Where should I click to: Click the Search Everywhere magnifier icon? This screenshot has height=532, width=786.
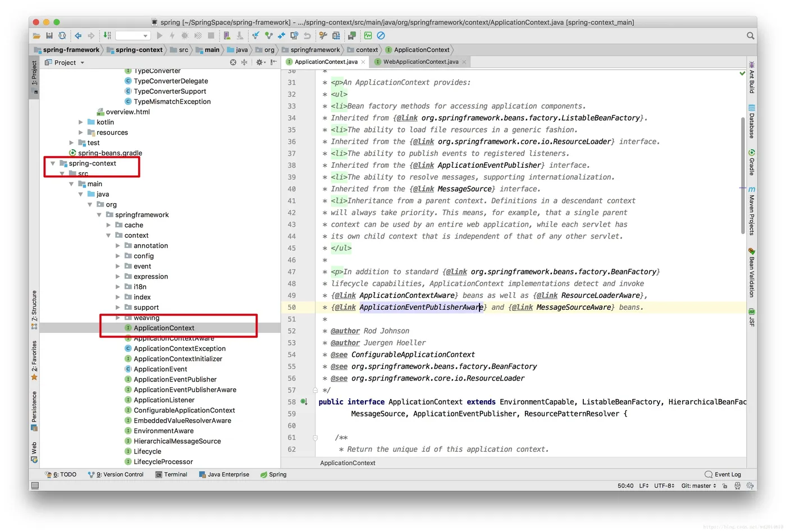point(750,35)
